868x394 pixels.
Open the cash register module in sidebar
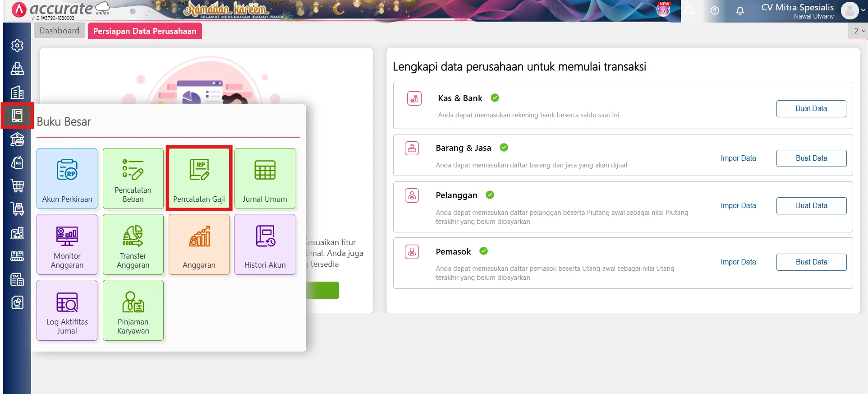[17, 69]
